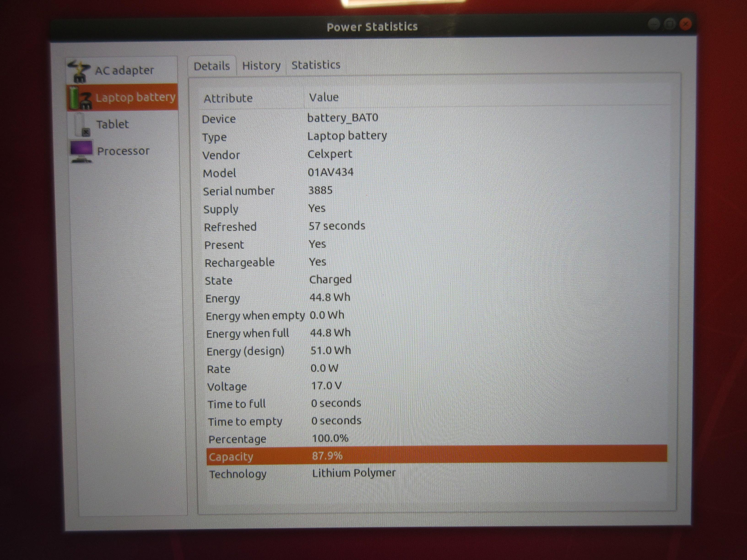The width and height of the screenshot is (747, 560).
Task: Select the Percentage row label
Action: click(237, 439)
